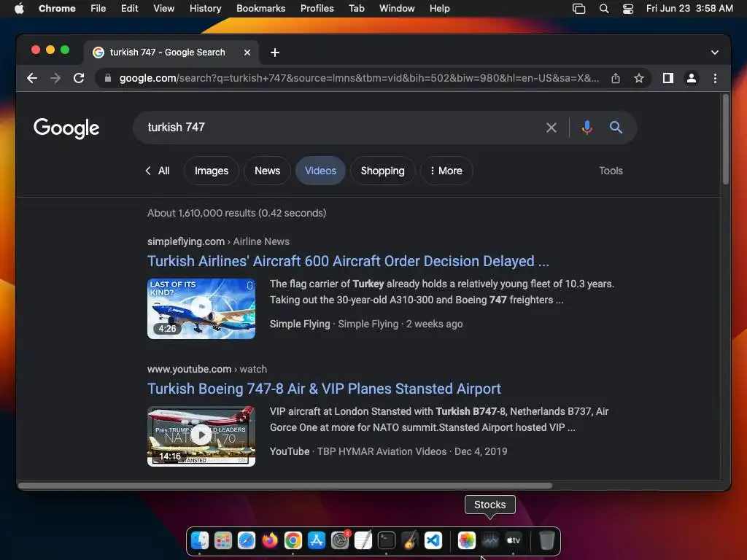Open Turkish Airlines' Aircraft 600 Order link
This screenshot has width=747, height=560.
pos(348,261)
